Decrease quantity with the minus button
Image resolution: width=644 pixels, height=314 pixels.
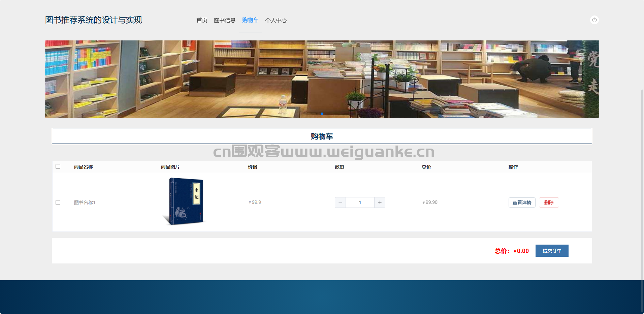click(340, 202)
